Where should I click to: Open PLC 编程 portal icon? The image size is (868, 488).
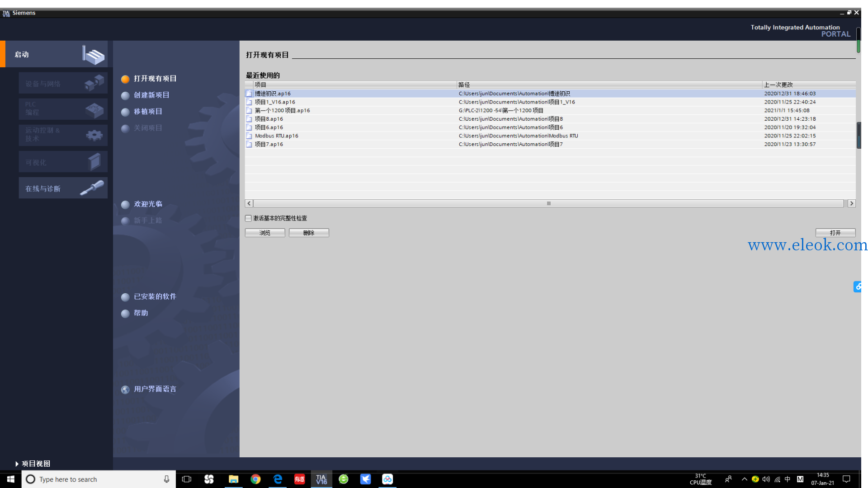click(94, 109)
